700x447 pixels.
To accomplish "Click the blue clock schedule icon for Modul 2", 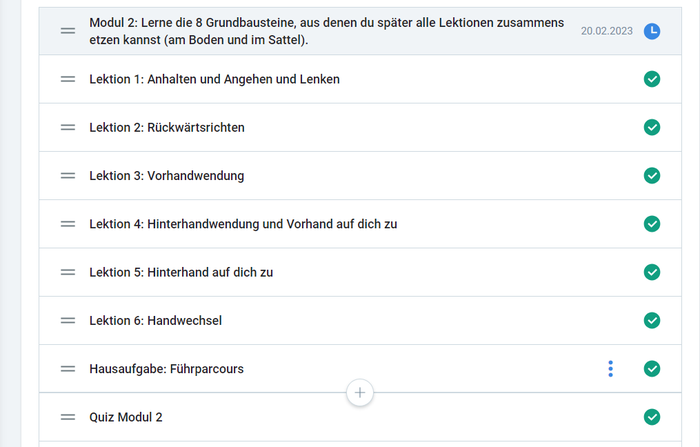I will pos(652,31).
